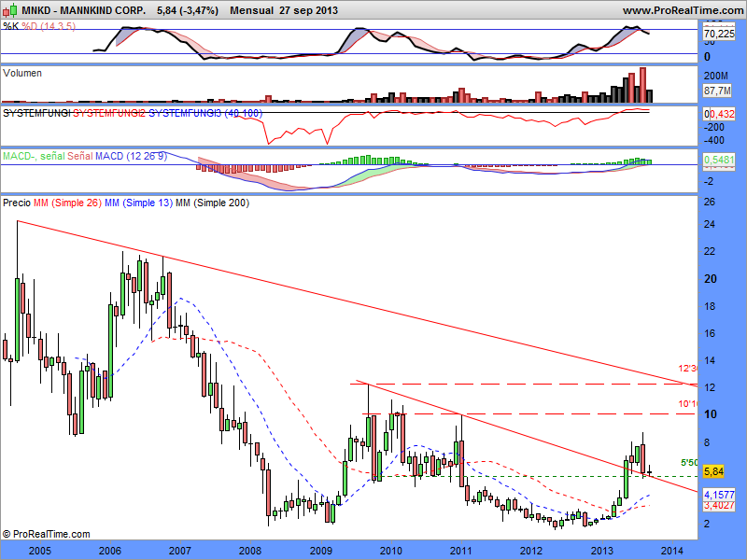Click the -200 axis label
Screen dimensions: 747x560
click(x=714, y=127)
